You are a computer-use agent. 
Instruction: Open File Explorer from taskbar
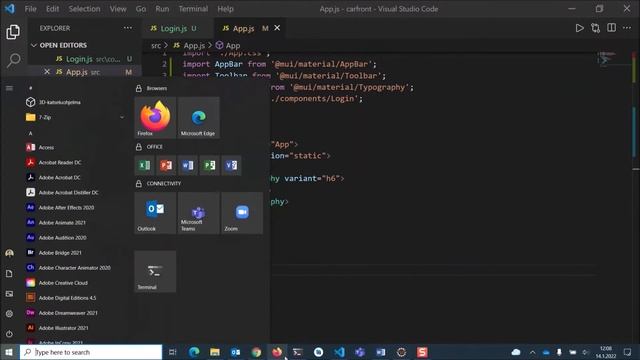[x=215, y=352]
